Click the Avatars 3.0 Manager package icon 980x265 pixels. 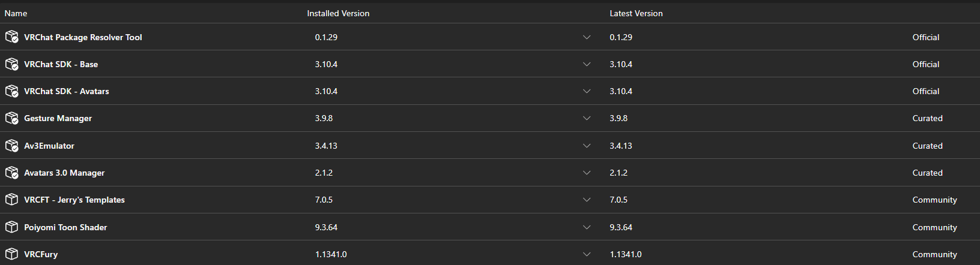(x=12, y=173)
